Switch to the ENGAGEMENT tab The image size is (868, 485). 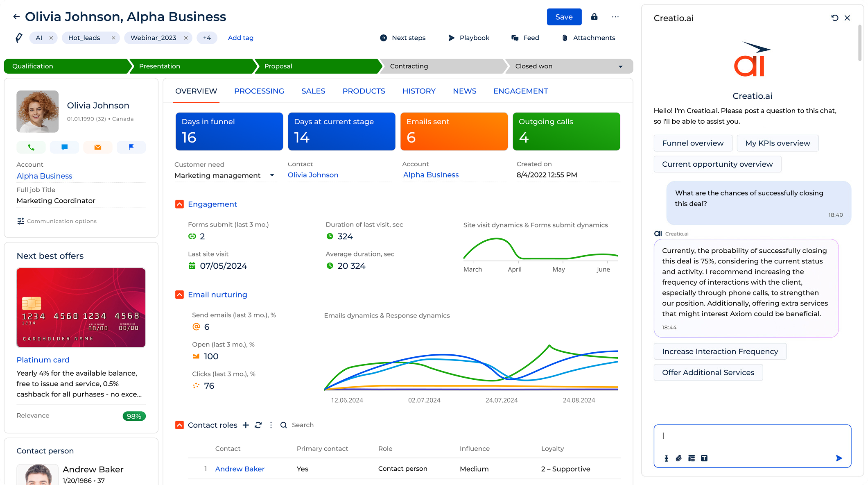(x=520, y=91)
